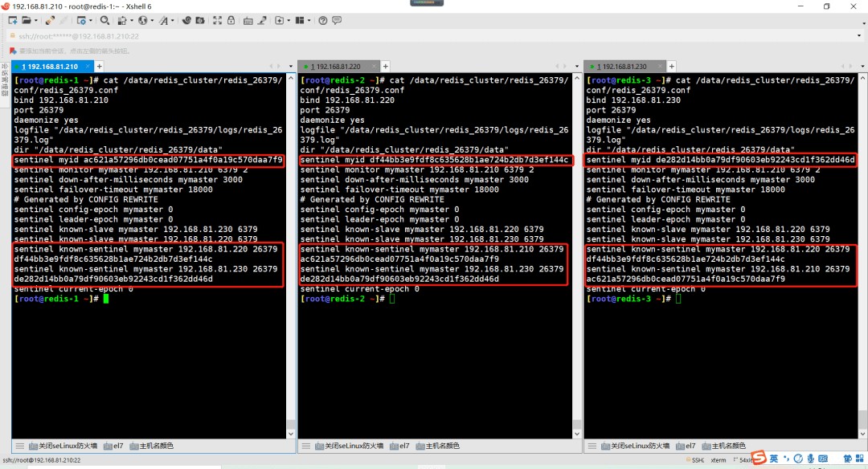
Task: Click the Sogou input method S icon
Action: tap(759, 459)
